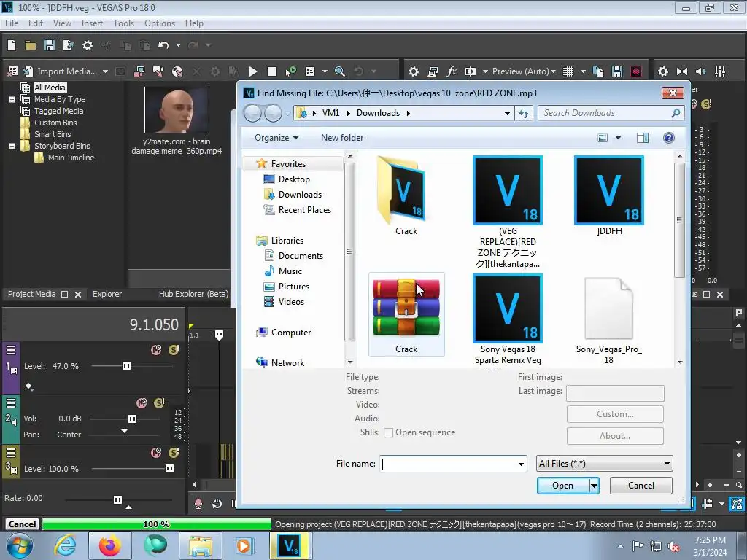
Task: Click New folder in dialog toolbar
Action: [342, 138]
